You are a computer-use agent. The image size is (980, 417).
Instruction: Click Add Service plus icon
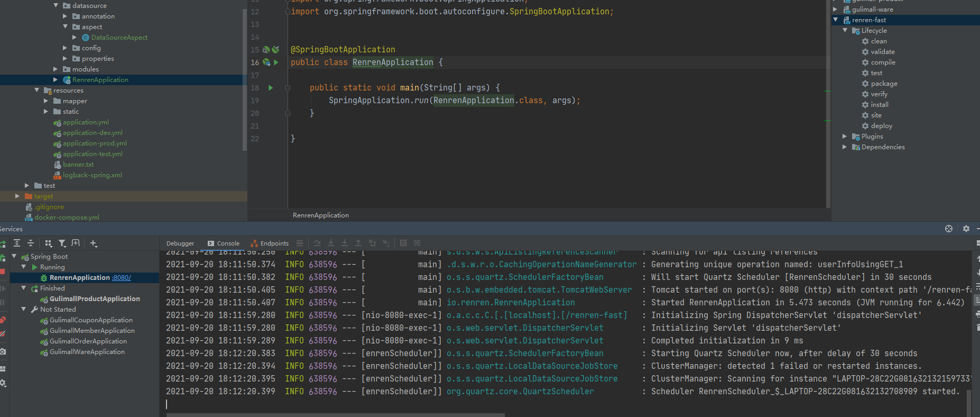click(94, 243)
